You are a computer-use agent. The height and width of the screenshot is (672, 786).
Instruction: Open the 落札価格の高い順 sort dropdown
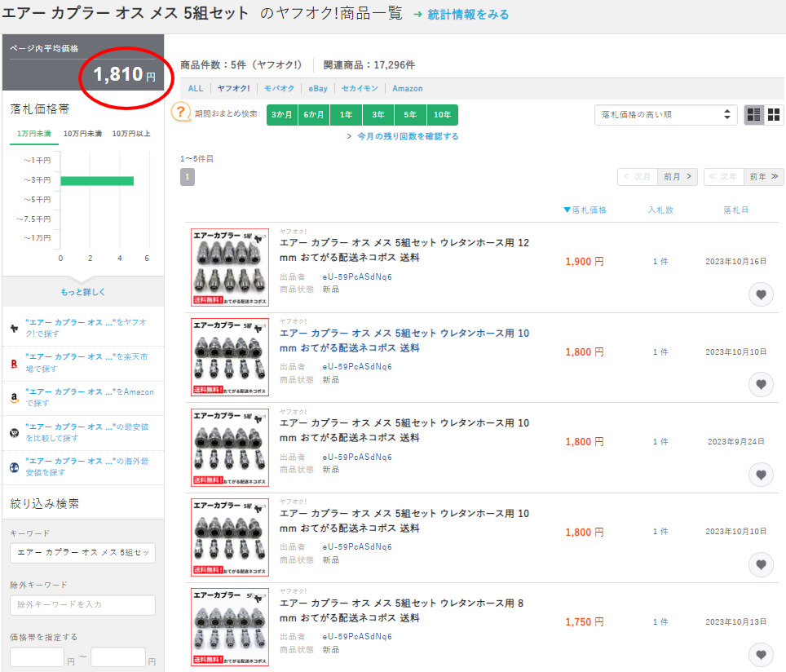[665, 115]
